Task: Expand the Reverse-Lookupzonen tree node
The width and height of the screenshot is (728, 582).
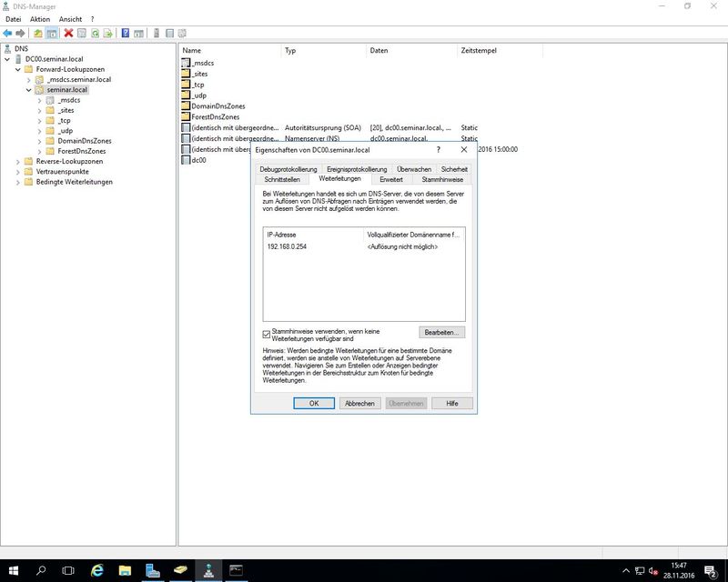Action: 8,161
